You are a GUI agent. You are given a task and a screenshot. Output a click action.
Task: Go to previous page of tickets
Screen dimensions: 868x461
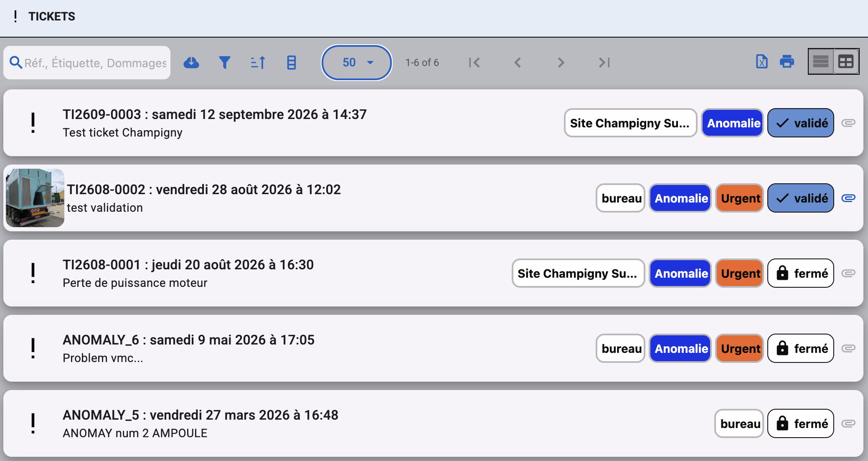518,63
